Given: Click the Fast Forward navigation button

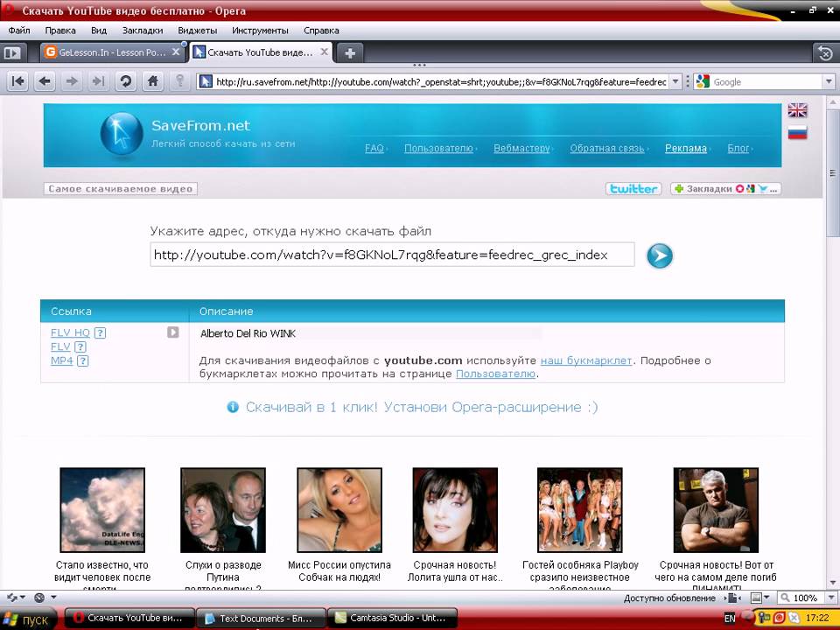Looking at the screenshot, I should 99,81.
